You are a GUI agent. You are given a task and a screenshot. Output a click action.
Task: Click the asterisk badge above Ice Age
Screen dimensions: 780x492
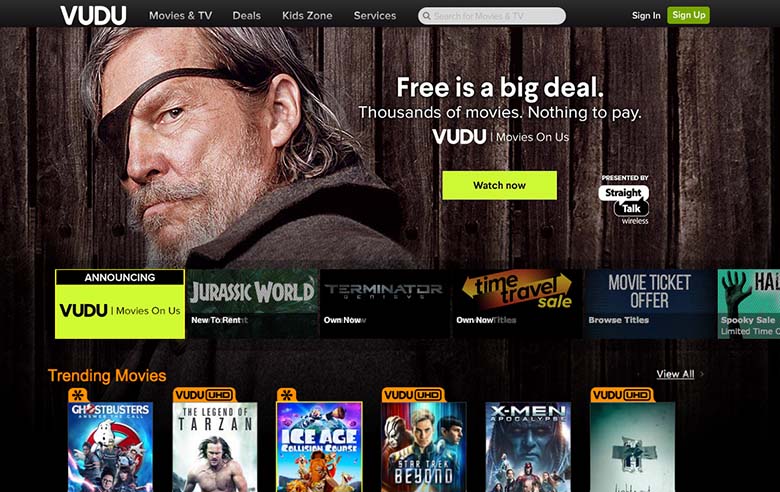pos(287,395)
